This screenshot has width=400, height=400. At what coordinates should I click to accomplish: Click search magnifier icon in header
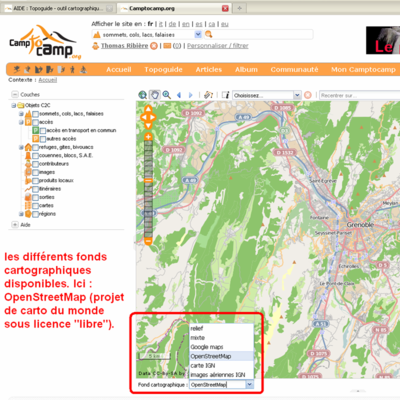pos(208,34)
